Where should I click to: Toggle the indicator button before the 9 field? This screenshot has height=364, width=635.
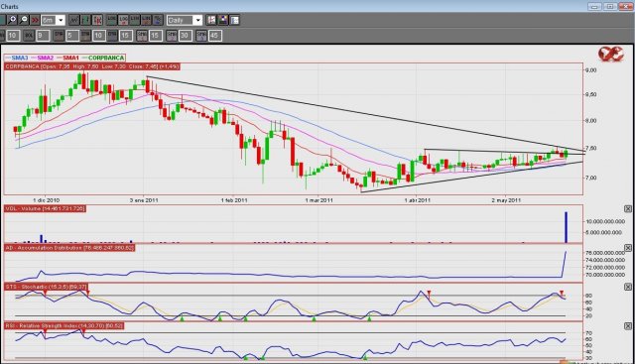29,36
